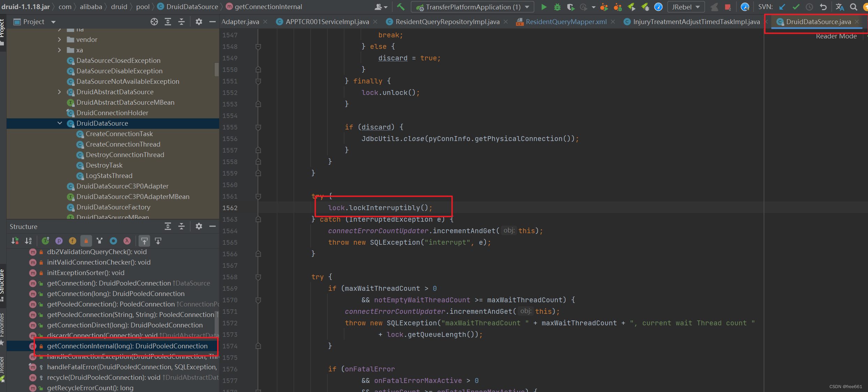Screen dimensions: 868x392
Task: Toggle show fields filter in Structure panel
Action: pyautogui.click(x=72, y=241)
